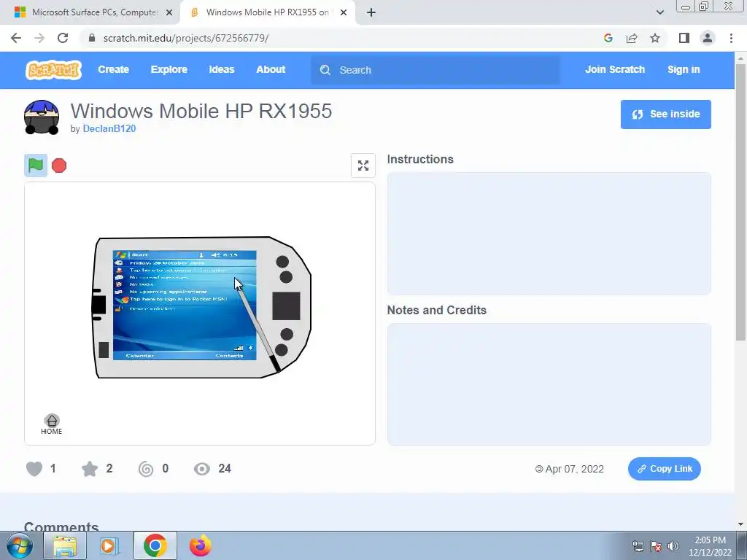Share this page using the share icon
Viewport: 747px width, 560px height.
(632, 38)
